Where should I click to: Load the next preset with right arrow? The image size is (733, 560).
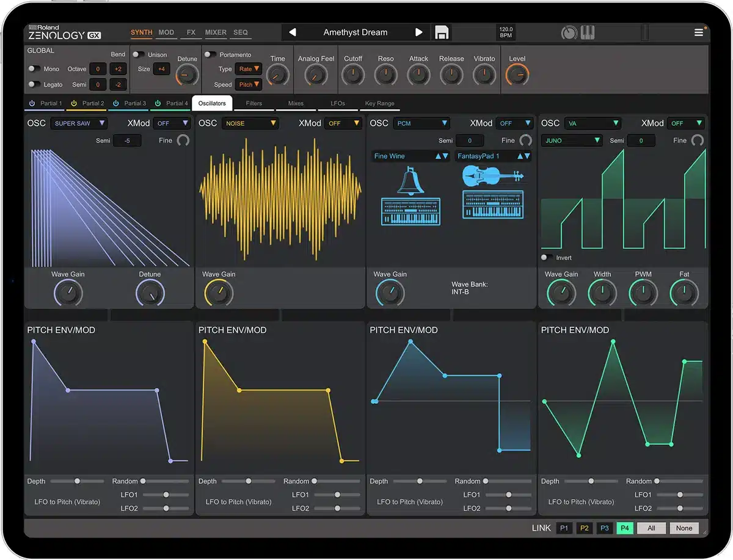419,32
